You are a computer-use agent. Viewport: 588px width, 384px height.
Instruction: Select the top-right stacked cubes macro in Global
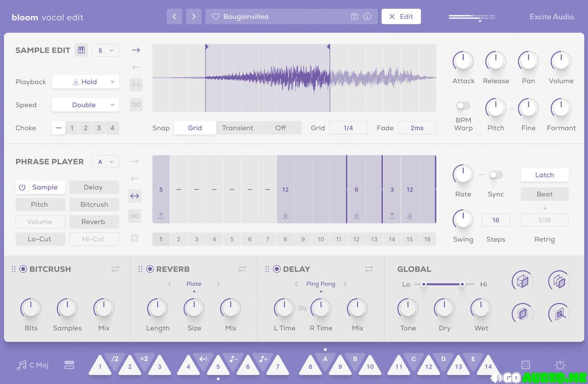coord(559,281)
